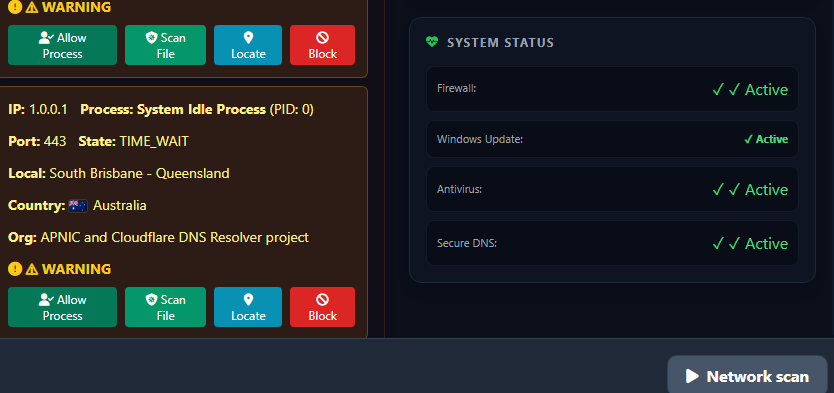Click the TIME_WAIT state value
Image resolution: width=834 pixels, height=393 pixels.
tap(154, 141)
